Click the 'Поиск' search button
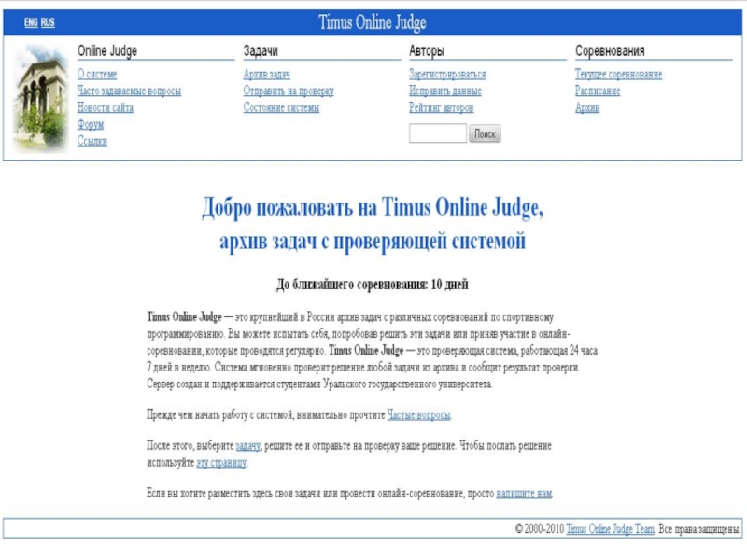This screenshot has width=747, height=560. (485, 133)
